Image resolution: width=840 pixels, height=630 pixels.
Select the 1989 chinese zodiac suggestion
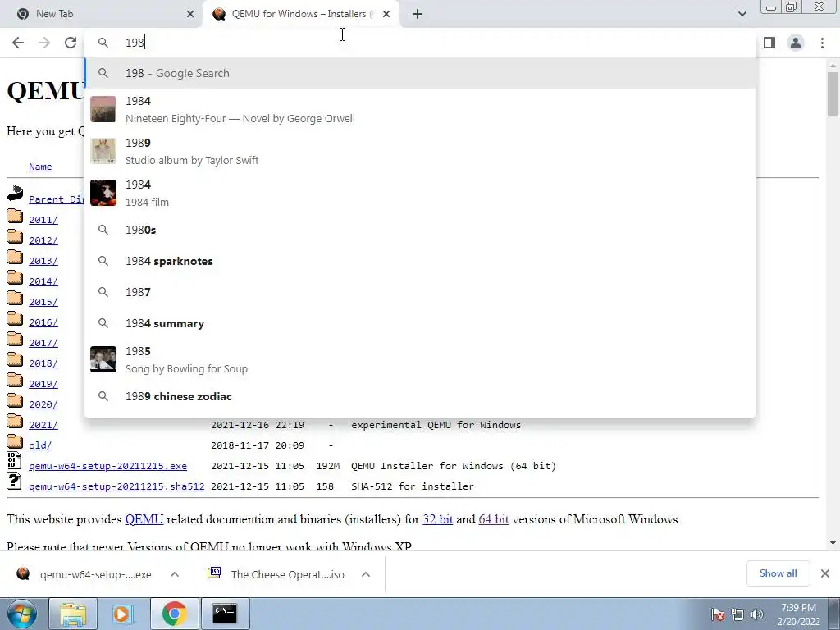click(421, 396)
